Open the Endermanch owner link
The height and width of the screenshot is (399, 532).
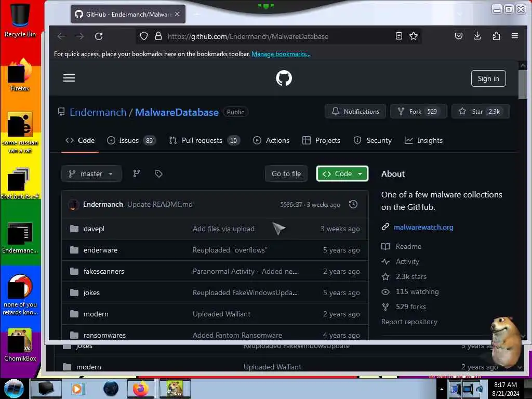pos(98,112)
